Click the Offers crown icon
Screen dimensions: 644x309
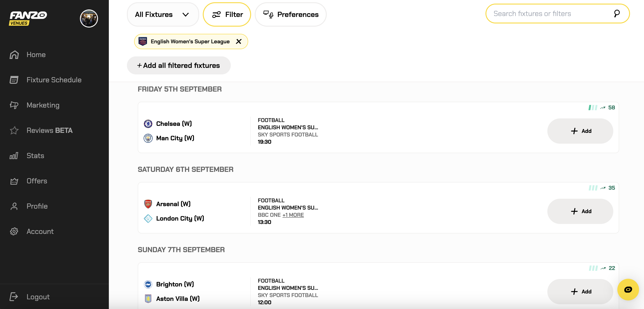click(14, 181)
